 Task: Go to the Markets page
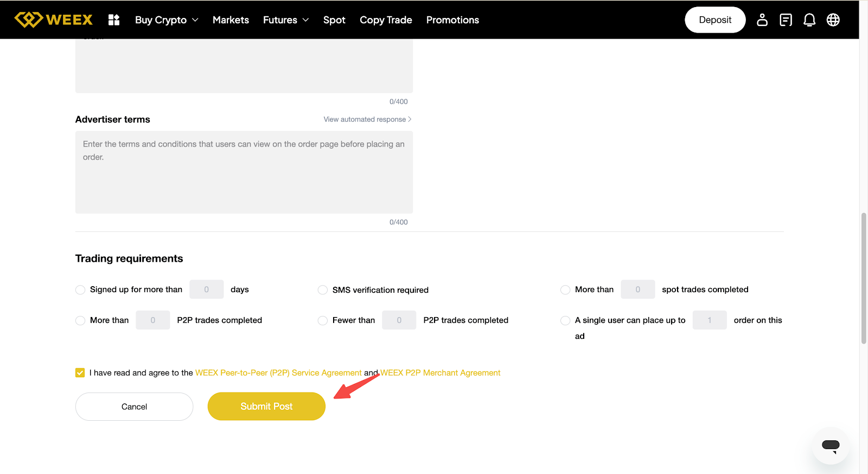coord(231,20)
